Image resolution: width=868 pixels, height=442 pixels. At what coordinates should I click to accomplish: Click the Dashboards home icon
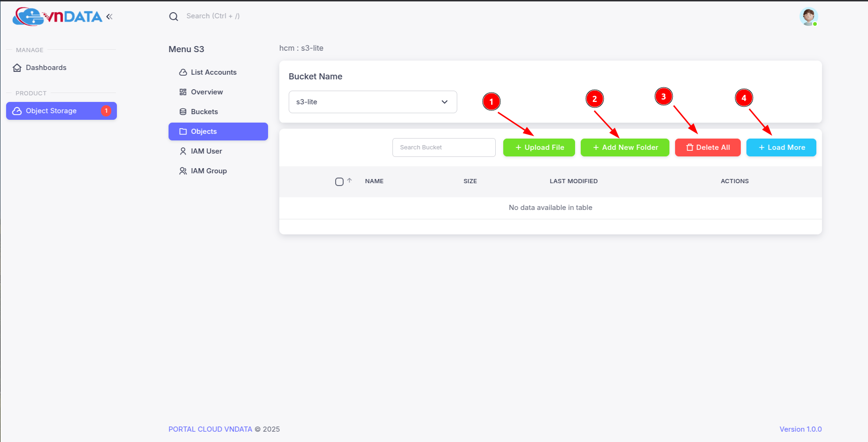coord(17,68)
